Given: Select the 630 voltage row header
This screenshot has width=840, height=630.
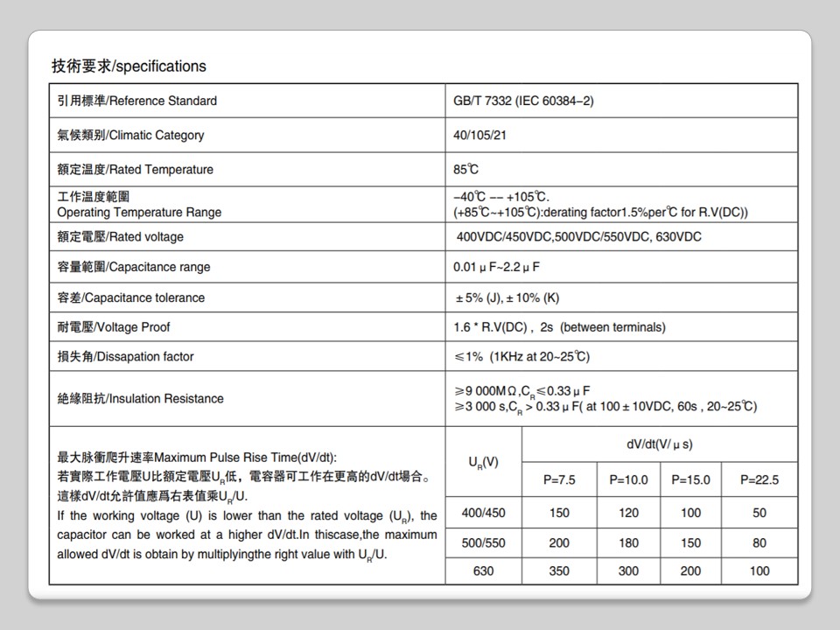Looking at the screenshot, I should point(483,570).
